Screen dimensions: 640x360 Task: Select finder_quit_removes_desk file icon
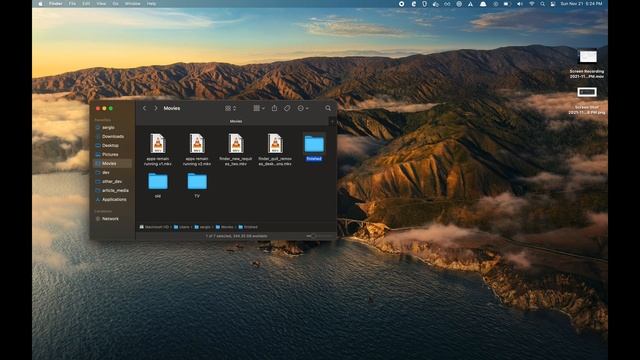click(275, 144)
